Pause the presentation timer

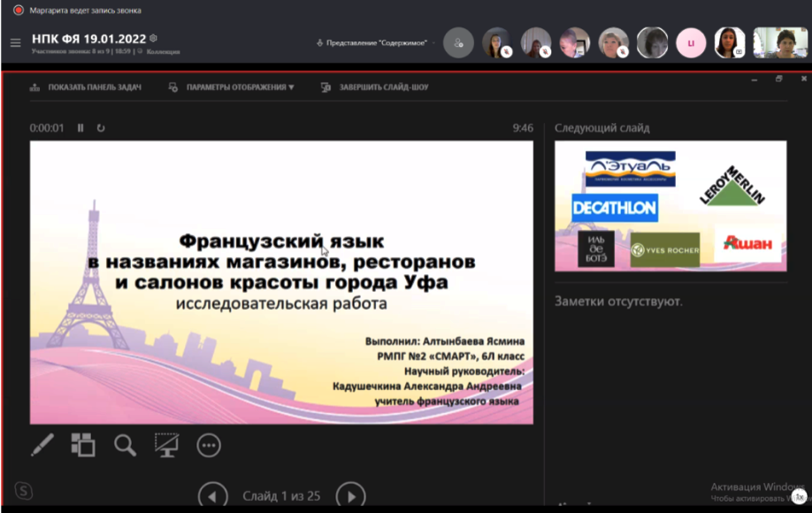point(80,127)
